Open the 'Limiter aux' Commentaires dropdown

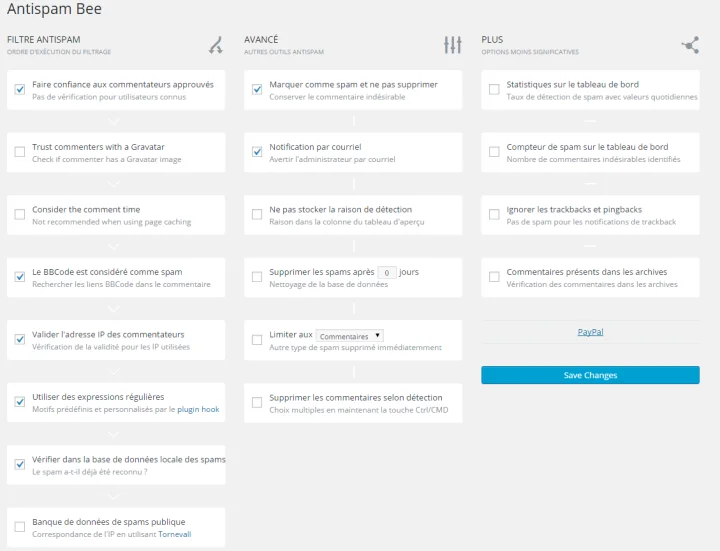(350, 336)
